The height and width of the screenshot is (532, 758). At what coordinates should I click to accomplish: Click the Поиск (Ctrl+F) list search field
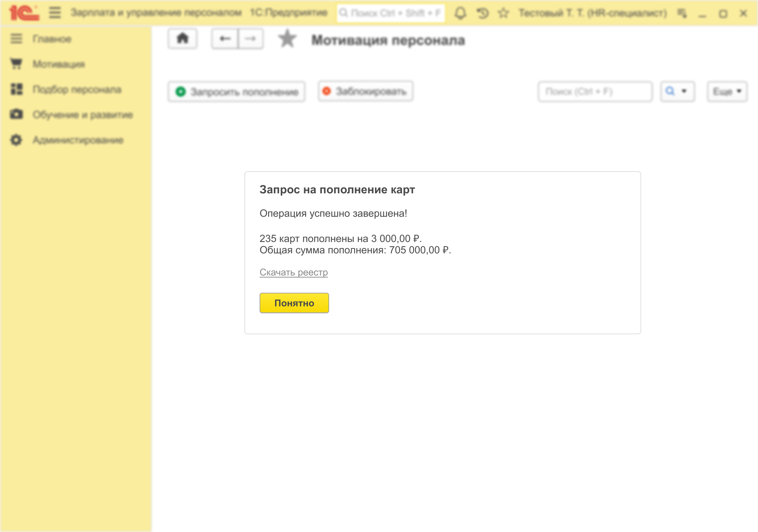point(594,92)
